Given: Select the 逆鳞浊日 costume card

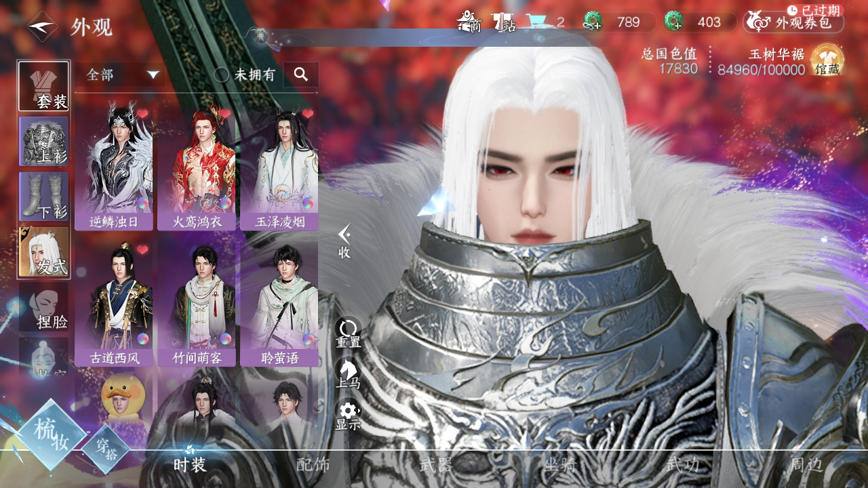Looking at the screenshot, I should tap(114, 168).
